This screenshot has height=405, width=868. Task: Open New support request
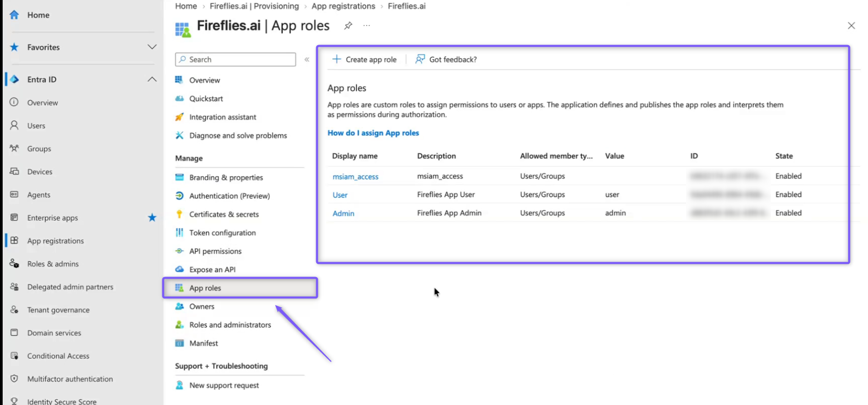(224, 385)
